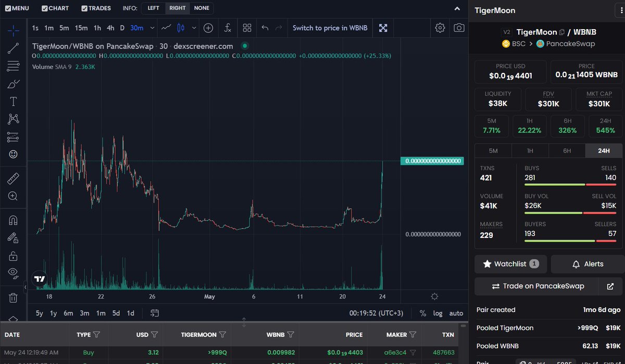625x364 pixels.
Task: Uncheck the MENU checkbox
Action: click(7, 8)
